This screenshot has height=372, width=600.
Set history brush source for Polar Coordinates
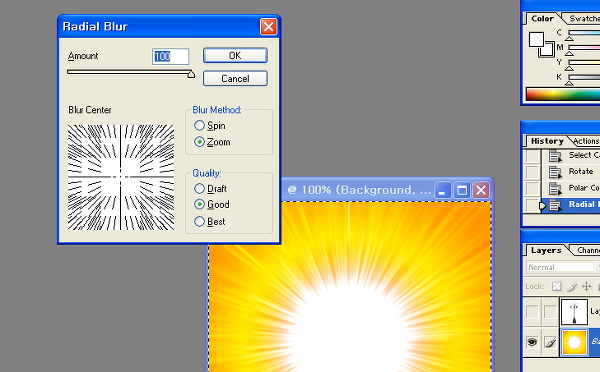click(x=532, y=188)
